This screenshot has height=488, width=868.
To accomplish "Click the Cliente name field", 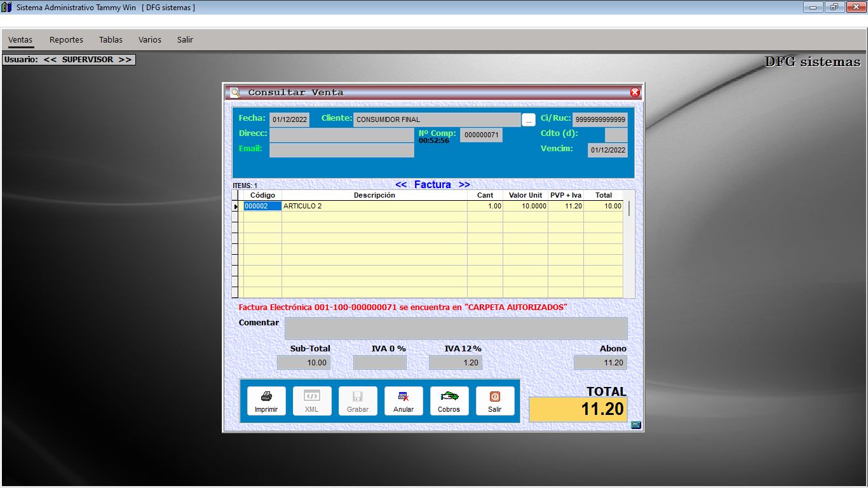I will click(x=437, y=119).
